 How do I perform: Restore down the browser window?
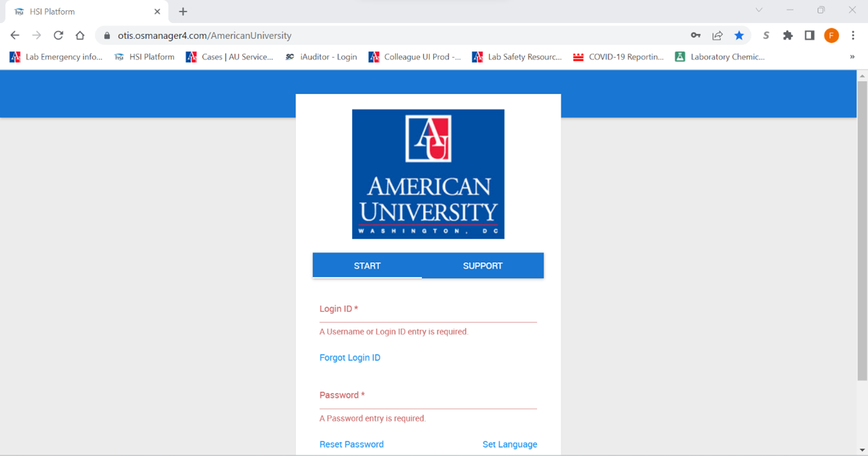click(821, 10)
